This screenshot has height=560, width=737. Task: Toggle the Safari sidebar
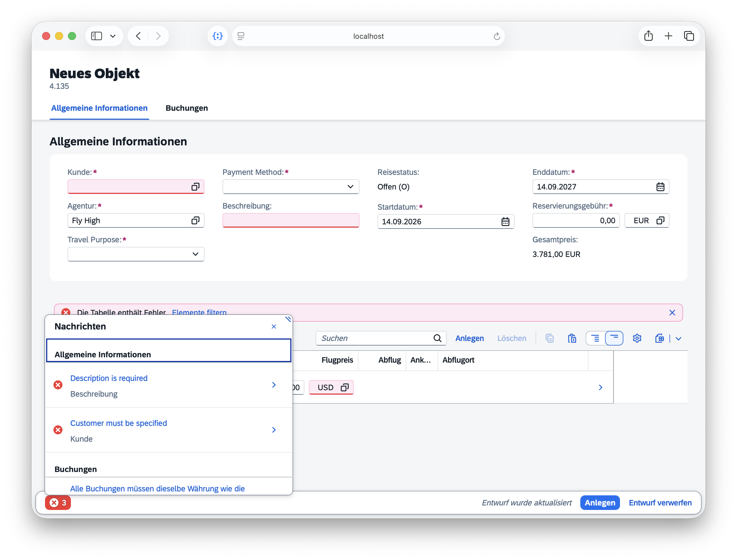coord(96,36)
